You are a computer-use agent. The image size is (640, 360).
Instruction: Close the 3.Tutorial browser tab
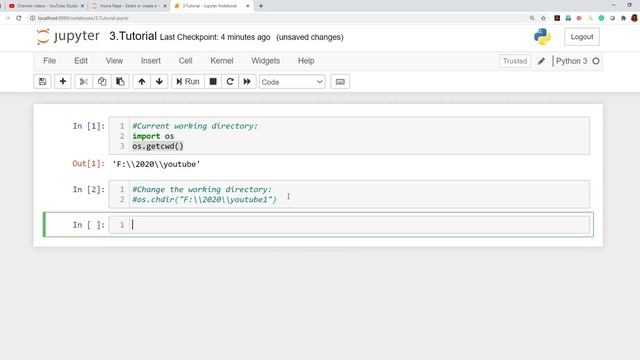click(x=247, y=6)
